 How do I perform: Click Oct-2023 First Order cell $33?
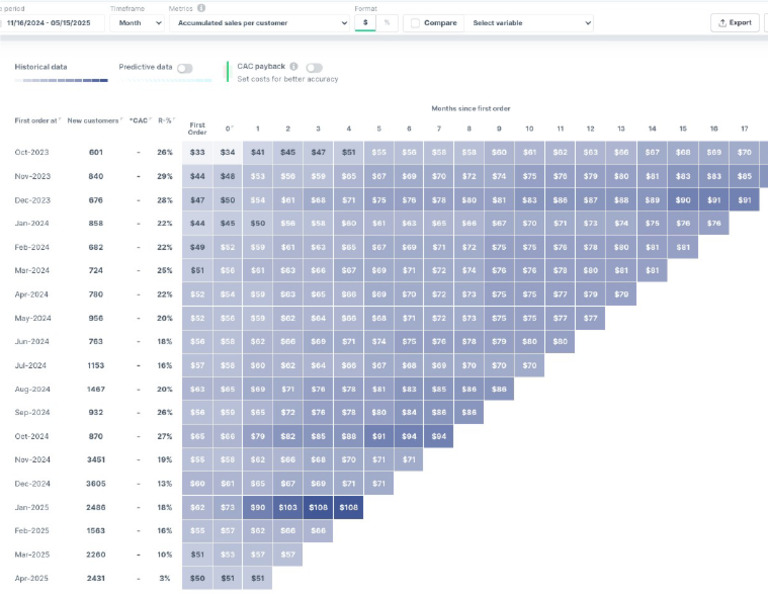tap(197, 152)
